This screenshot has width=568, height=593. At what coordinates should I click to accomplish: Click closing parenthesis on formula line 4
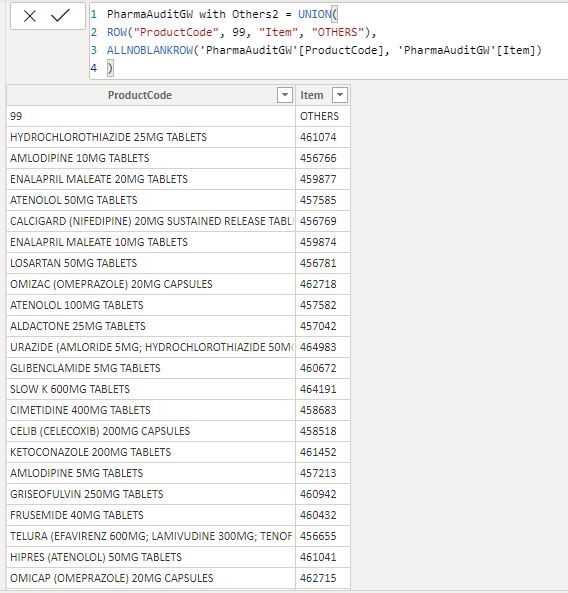110,68
